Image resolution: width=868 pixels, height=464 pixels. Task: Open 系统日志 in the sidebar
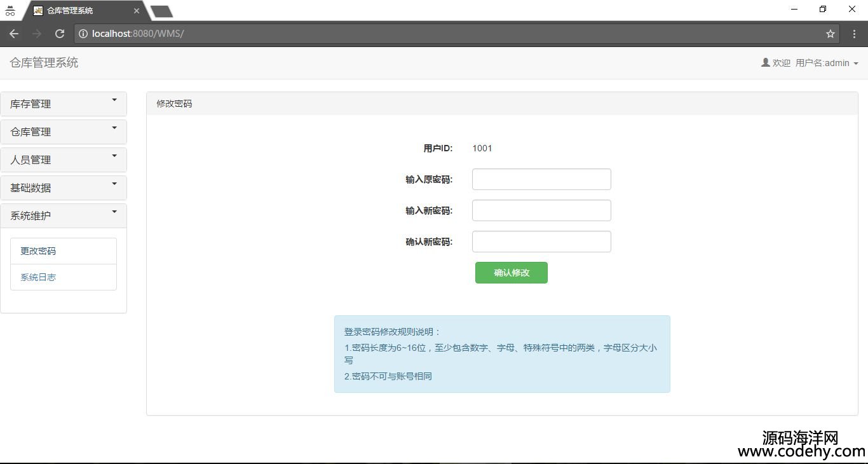coord(64,277)
